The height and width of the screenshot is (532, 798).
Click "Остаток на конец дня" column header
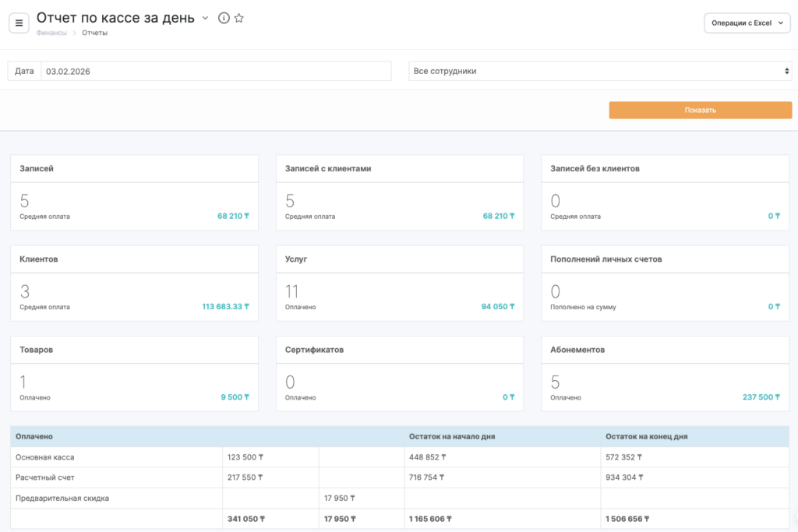(x=646, y=437)
